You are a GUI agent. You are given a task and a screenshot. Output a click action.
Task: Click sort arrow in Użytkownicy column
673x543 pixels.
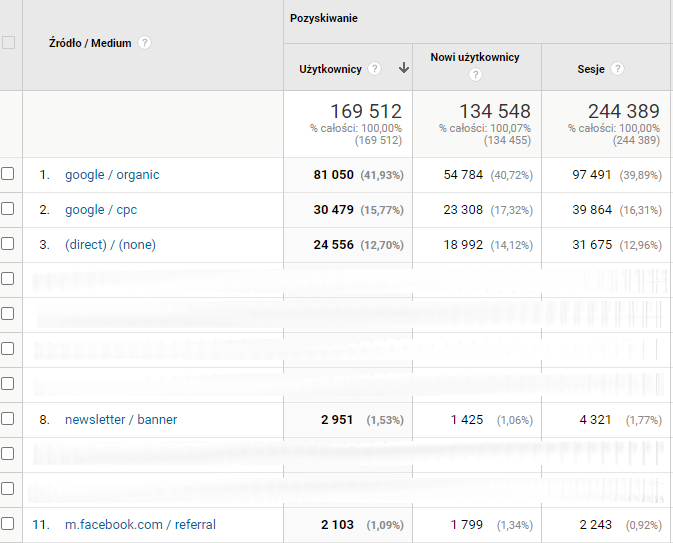point(403,69)
